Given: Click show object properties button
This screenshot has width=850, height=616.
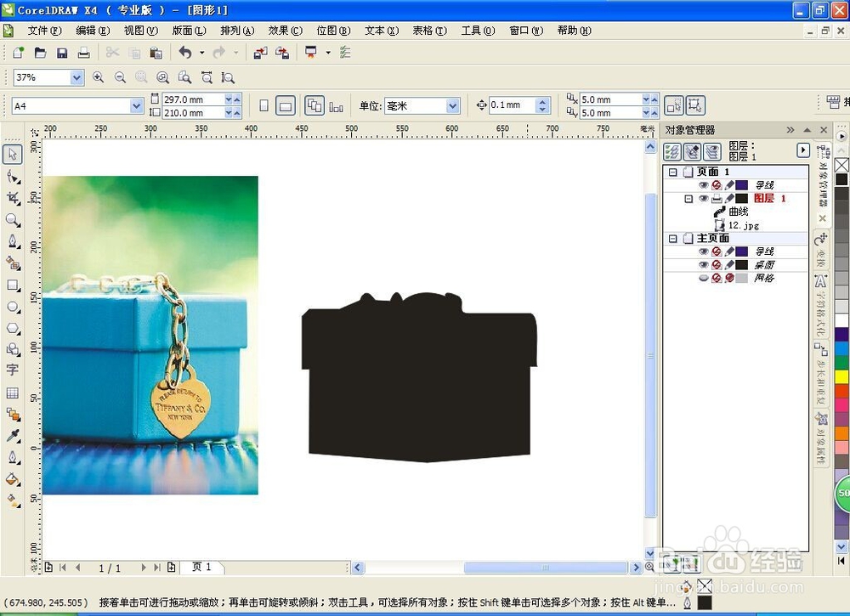Looking at the screenshot, I should pos(672,152).
